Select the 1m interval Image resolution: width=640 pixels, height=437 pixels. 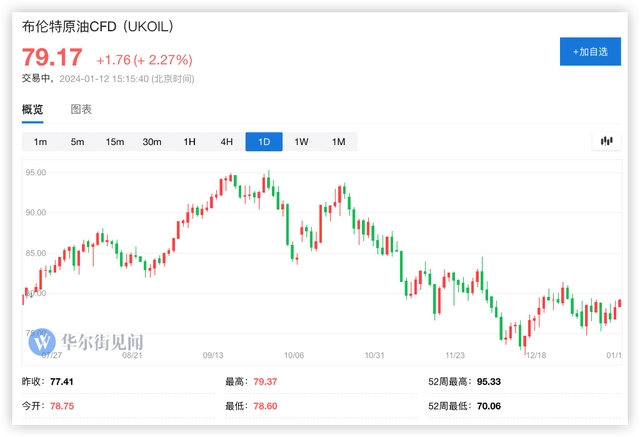coord(40,142)
